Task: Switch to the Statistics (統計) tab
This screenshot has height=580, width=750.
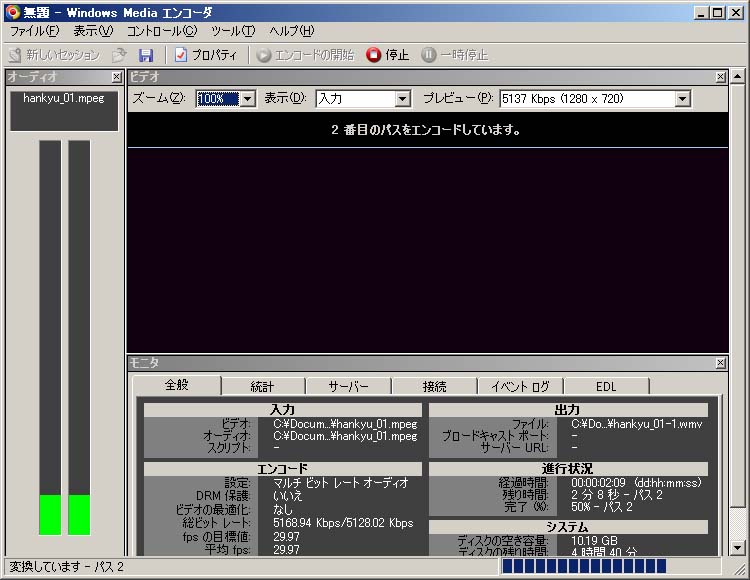Action: (x=262, y=386)
